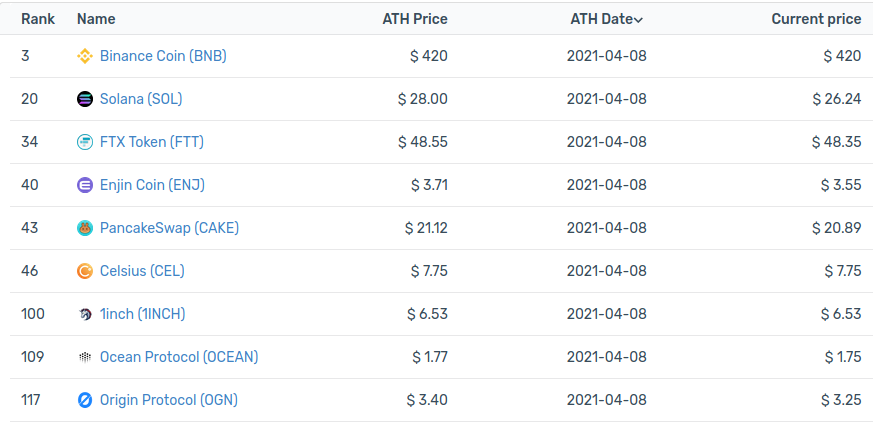Click the FTX Token logo icon
Screen dimensions: 873x425
tap(85, 142)
